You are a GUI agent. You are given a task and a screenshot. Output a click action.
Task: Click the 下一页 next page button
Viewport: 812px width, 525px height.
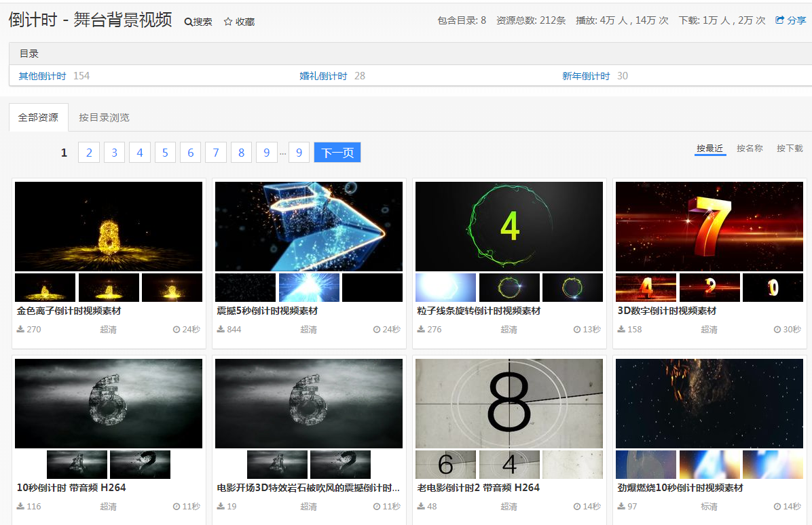coord(337,153)
